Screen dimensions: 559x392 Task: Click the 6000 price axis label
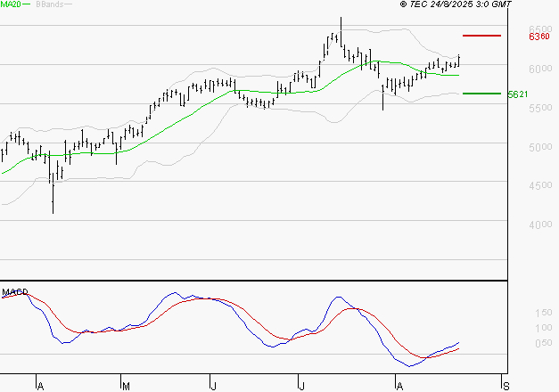[x=540, y=69]
